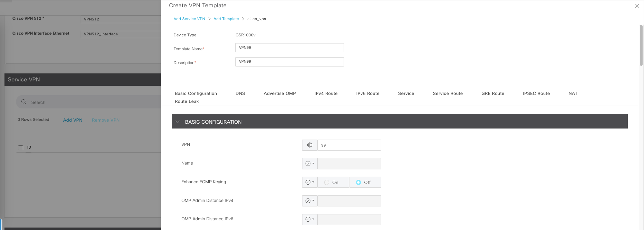Select the Off radio for Enhance ECMP Keying
The image size is (644, 230).
tap(359, 182)
